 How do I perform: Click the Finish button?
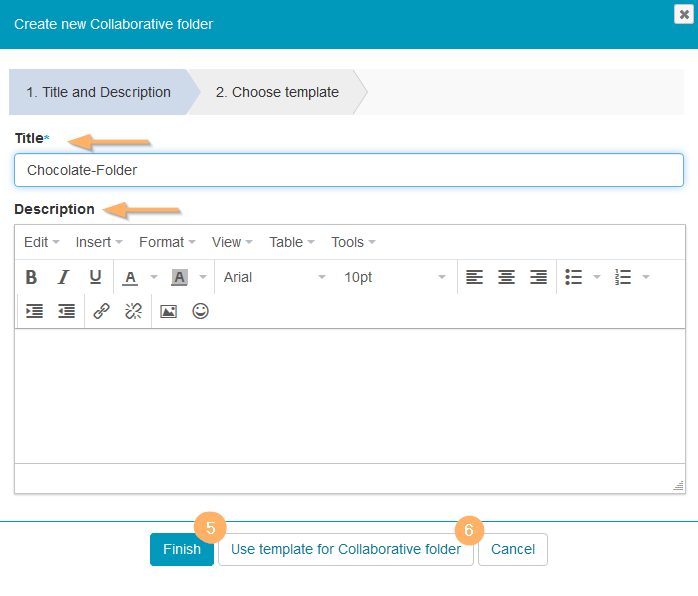point(182,549)
